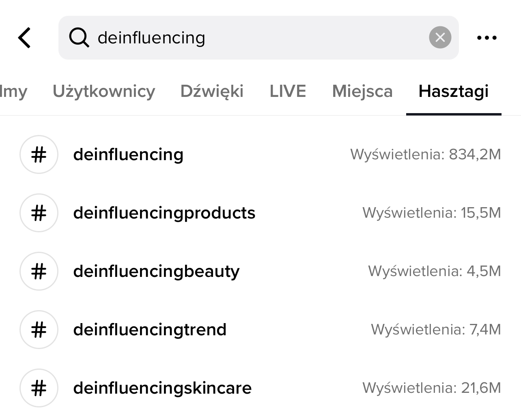Click the magnifying glass search icon

pos(79,38)
